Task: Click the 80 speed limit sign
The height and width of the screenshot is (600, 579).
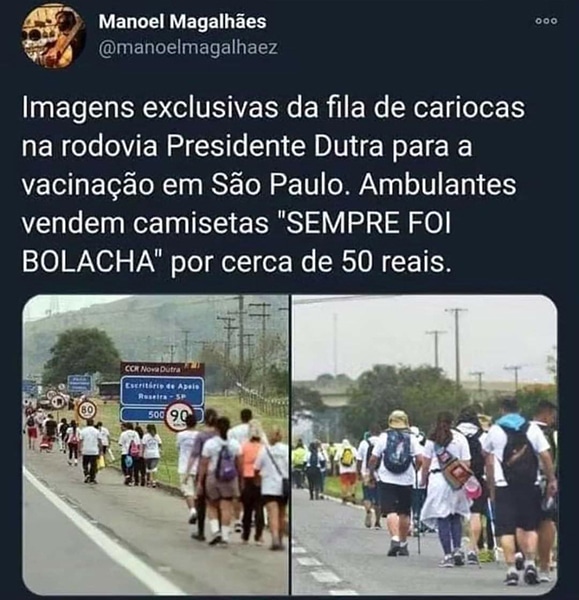Action: [87, 410]
